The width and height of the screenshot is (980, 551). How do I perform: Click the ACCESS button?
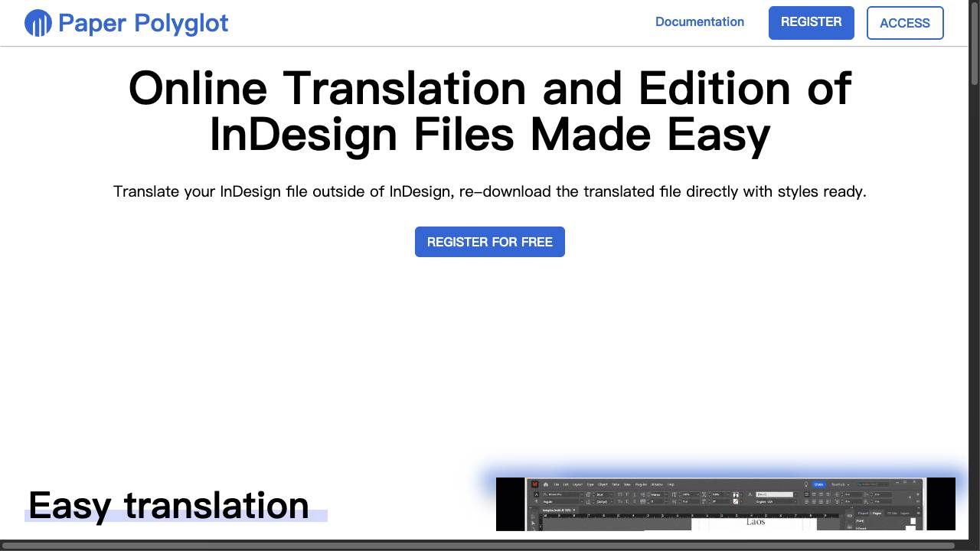905,23
